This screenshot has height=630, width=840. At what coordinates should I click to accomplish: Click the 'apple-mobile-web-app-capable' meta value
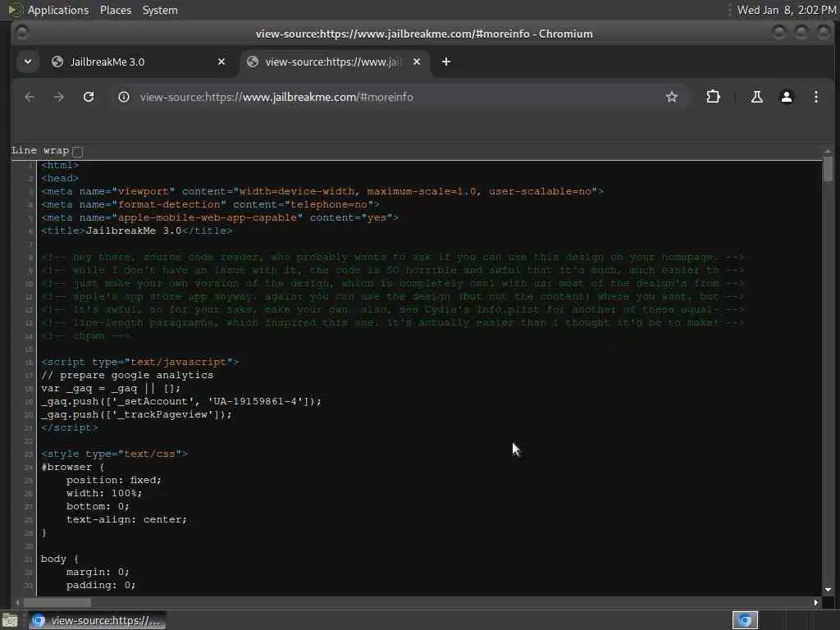click(x=208, y=217)
